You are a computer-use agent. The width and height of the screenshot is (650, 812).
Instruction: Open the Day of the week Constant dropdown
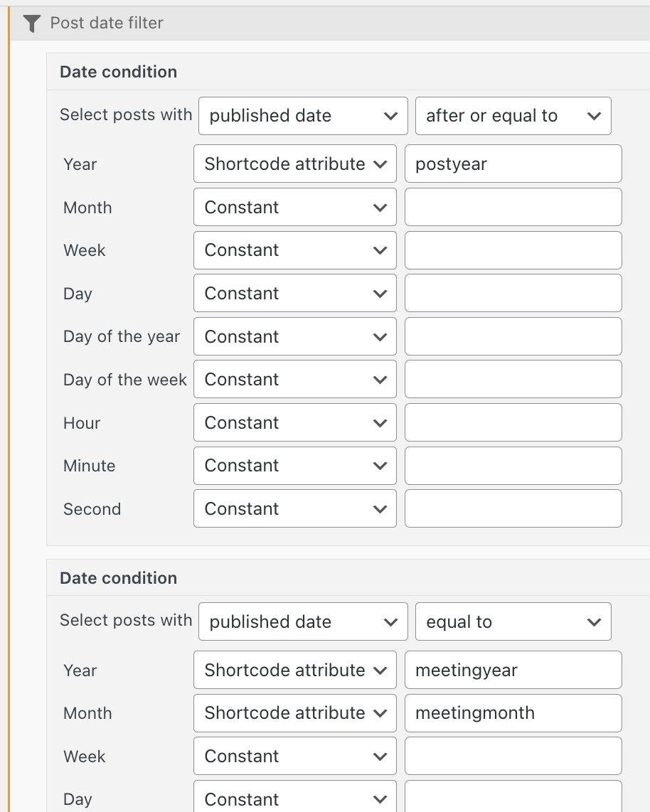pos(295,379)
